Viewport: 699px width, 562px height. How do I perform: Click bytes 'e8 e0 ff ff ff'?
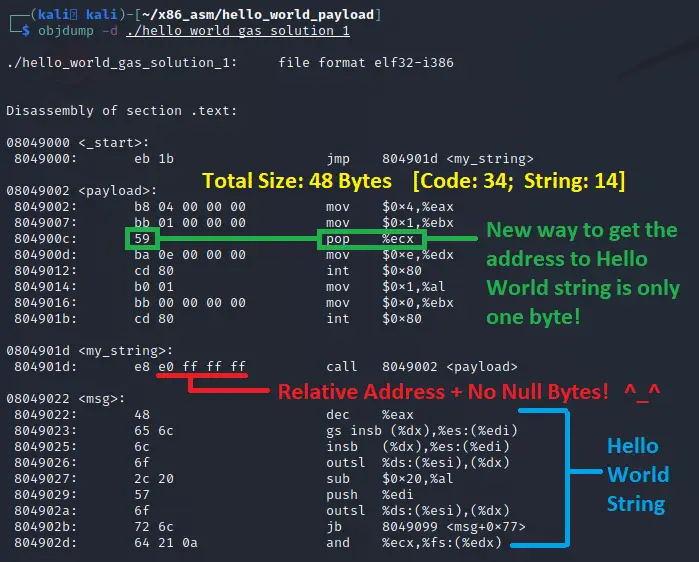[190, 367]
